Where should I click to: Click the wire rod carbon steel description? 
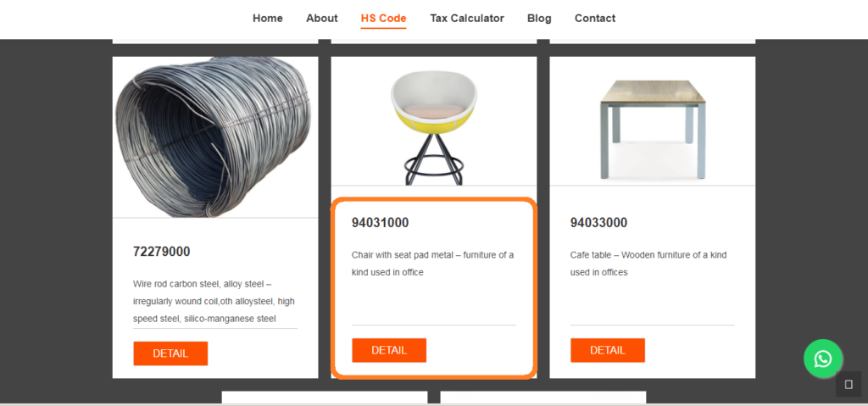[x=214, y=301]
